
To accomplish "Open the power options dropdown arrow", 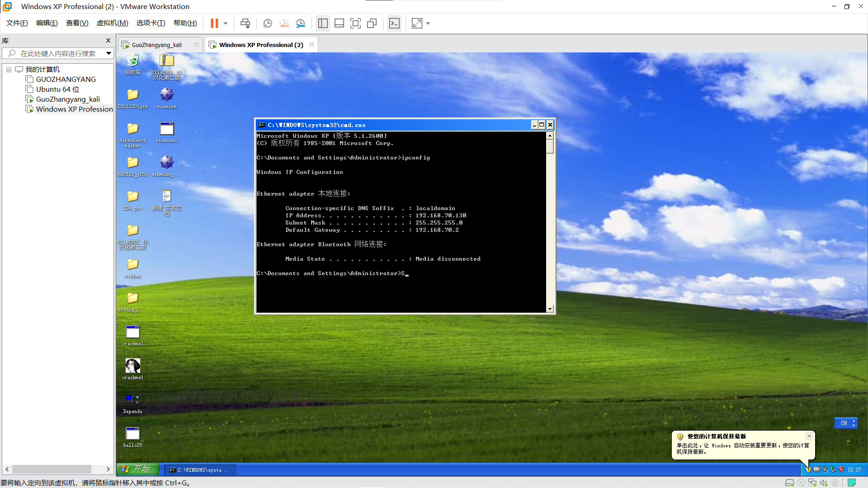I will click(x=226, y=23).
